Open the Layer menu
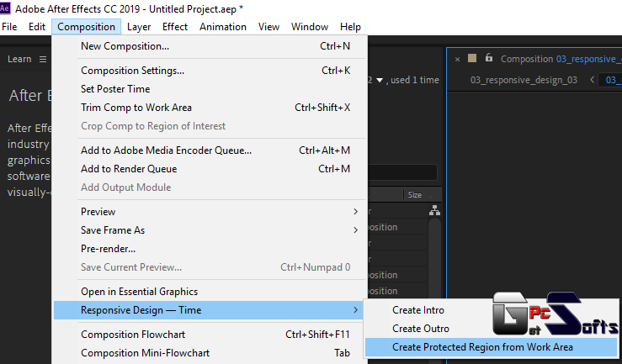 pos(138,27)
